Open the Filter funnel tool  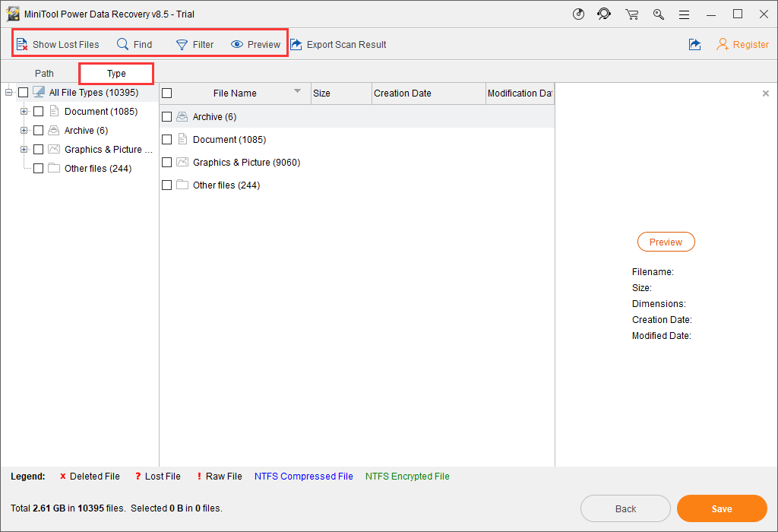pyautogui.click(x=182, y=45)
